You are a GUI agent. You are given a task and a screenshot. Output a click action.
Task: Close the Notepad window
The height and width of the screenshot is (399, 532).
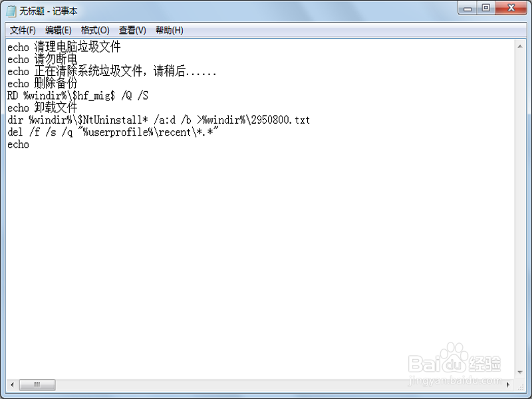click(x=511, y=8)
